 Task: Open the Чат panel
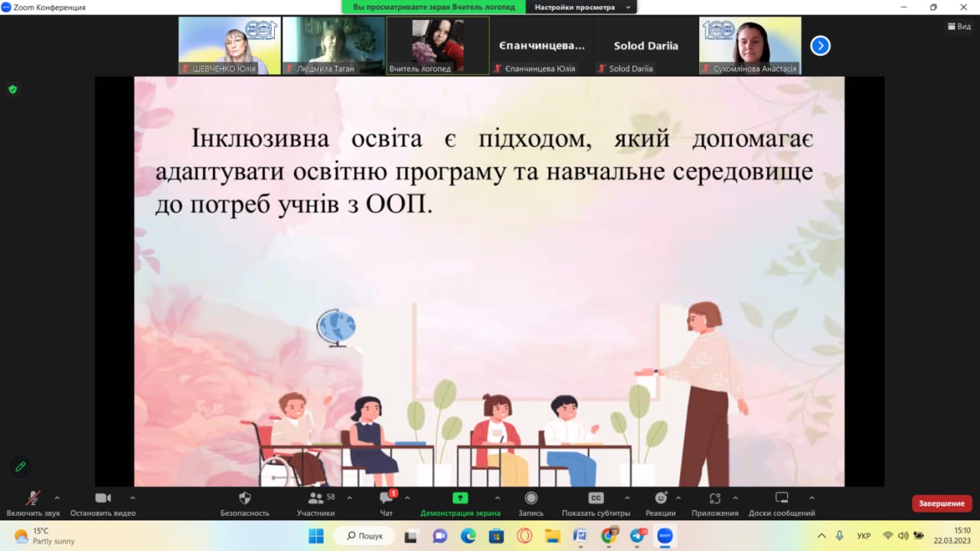(387, 499)
